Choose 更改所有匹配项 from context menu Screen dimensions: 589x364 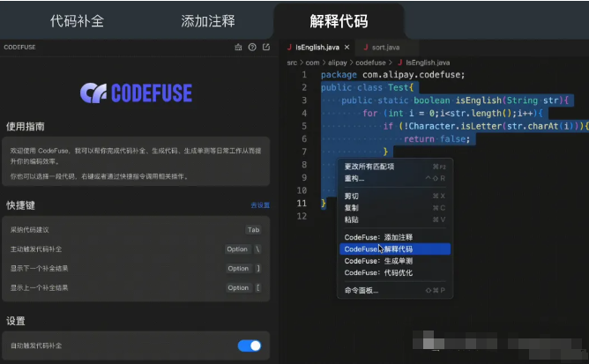[395, 167]
